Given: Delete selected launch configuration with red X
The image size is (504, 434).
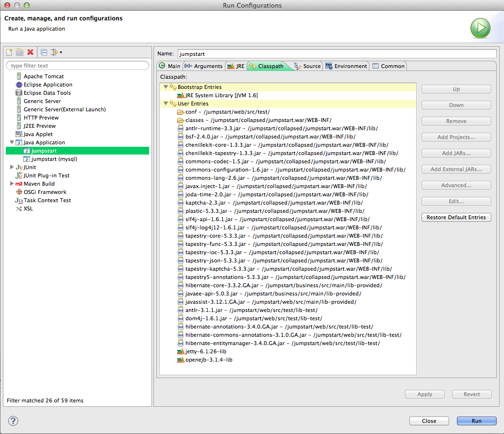Looking at the screenshot, I should (31, 52).
